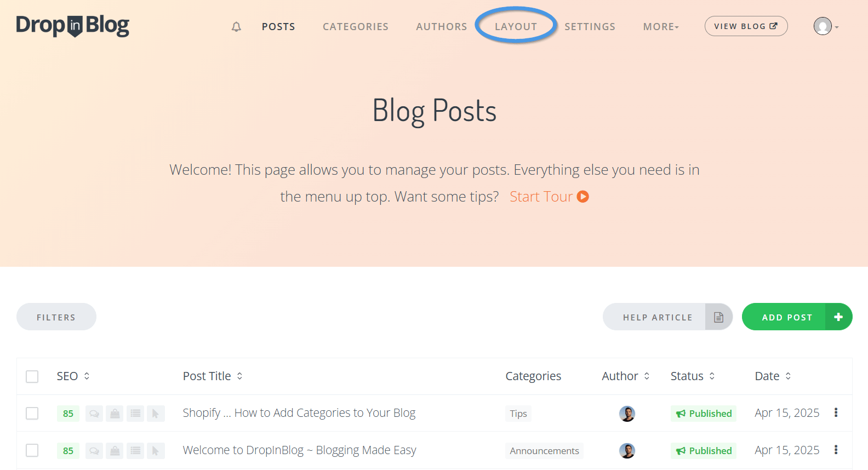Viewport: 868px width, 470px height.
Task: Click the Help Article document icon
Action: pyautogui.click(x=719, y=317)
